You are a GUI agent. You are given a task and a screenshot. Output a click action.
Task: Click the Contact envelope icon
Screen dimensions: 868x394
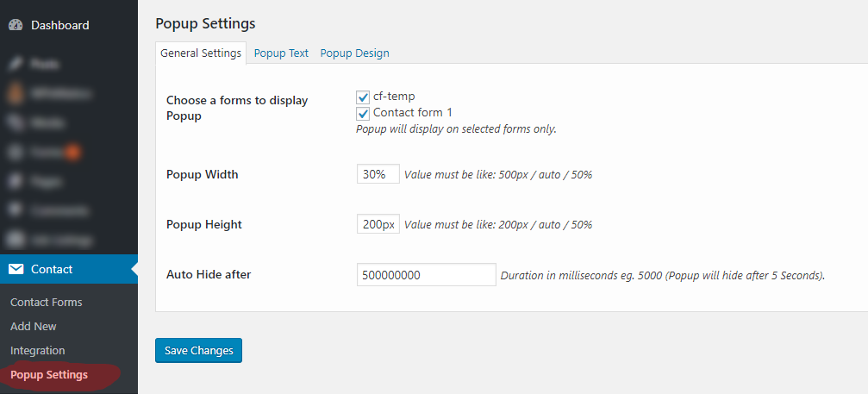click(16, 269)
